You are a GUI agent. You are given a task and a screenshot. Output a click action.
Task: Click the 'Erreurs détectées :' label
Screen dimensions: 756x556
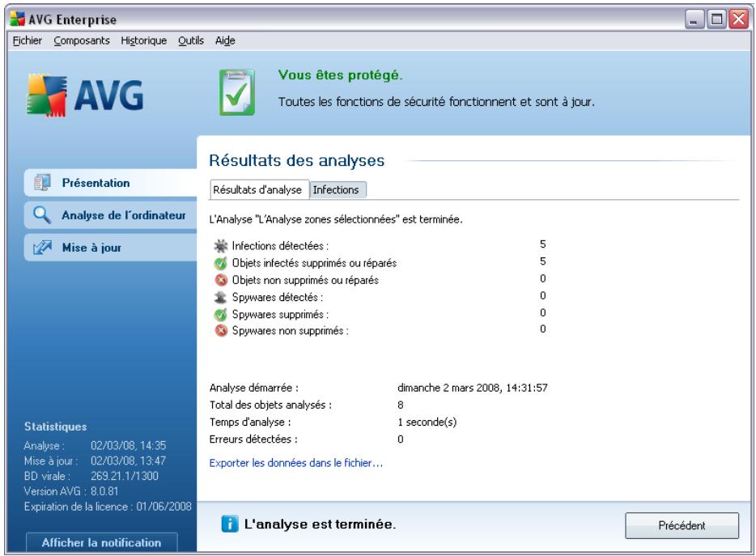tap(253, 439)
